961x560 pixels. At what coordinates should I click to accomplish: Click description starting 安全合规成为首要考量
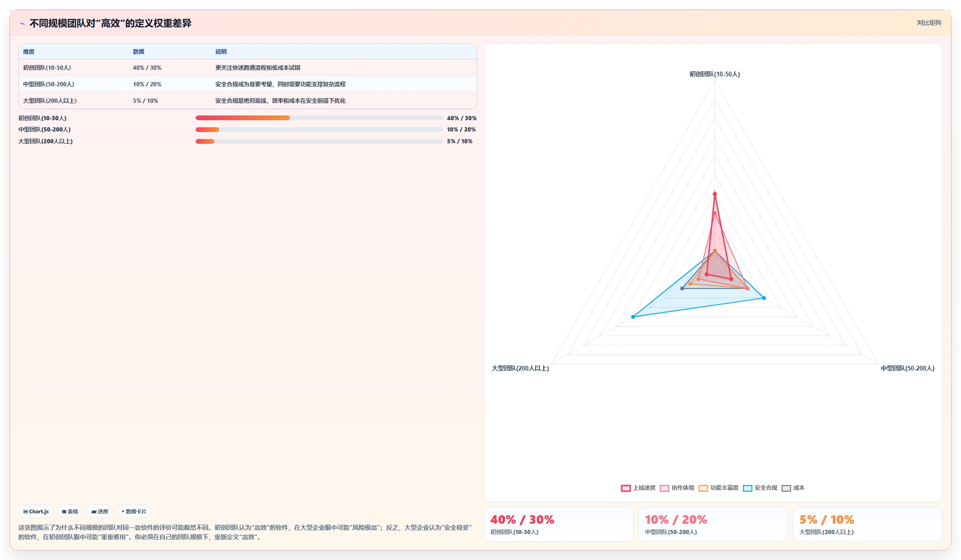[x=281, y=84]
